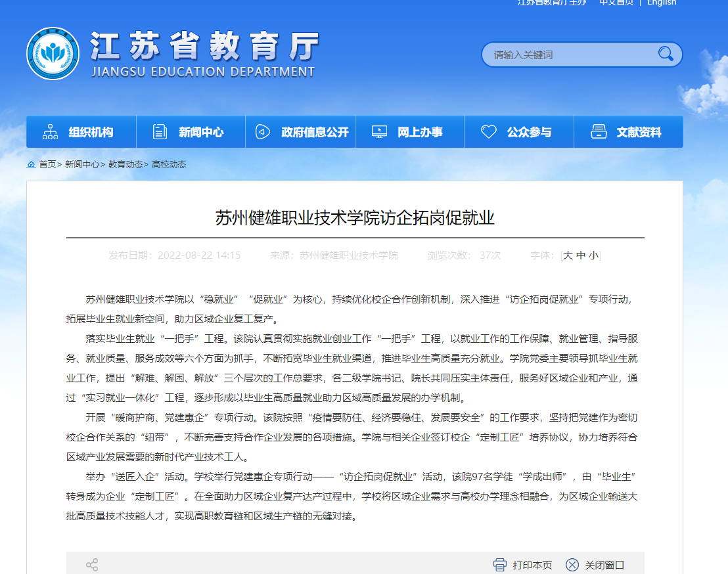
Task: Open the 政府信息公开 menu
Action: click(315, 132)
